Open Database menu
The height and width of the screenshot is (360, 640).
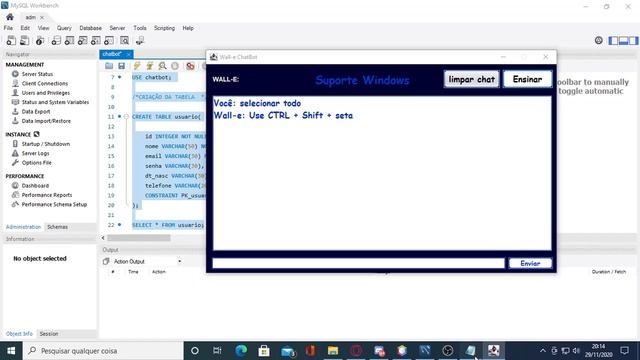coord(91,28)
